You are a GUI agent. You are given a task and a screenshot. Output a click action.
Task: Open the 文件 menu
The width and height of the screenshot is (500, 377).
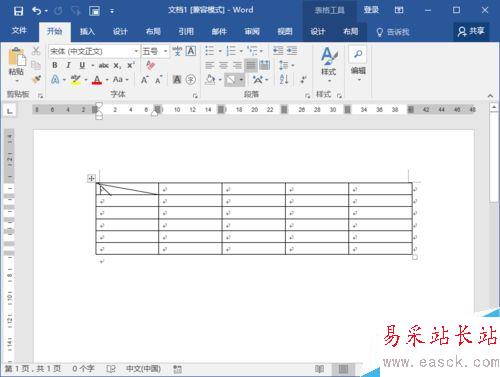[19, 31]
